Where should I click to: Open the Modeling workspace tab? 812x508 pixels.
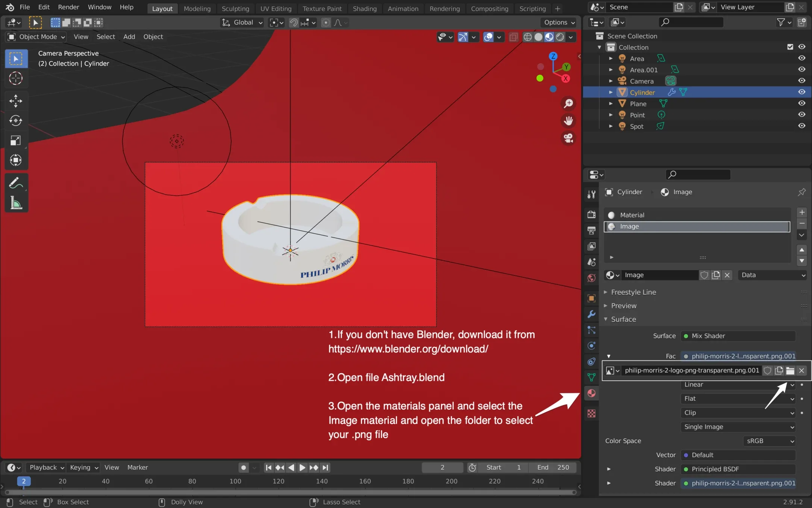(197, 8)
